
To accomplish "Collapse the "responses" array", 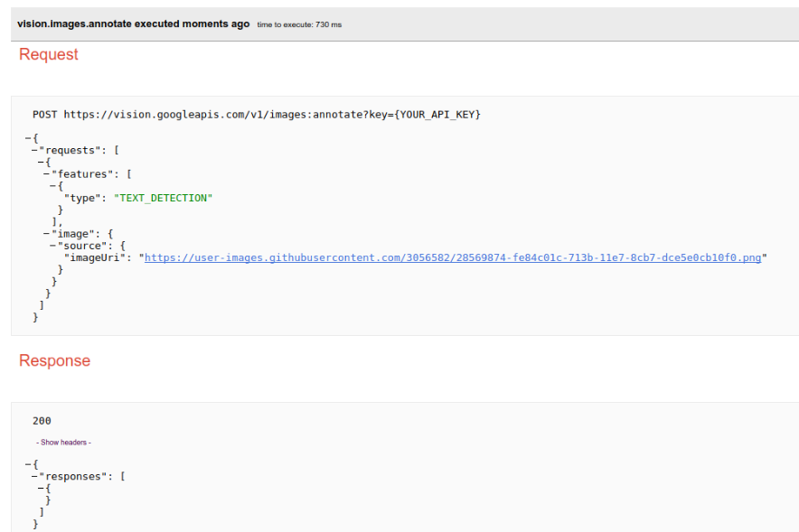I will pyautogui.click(x=34, y=477).
